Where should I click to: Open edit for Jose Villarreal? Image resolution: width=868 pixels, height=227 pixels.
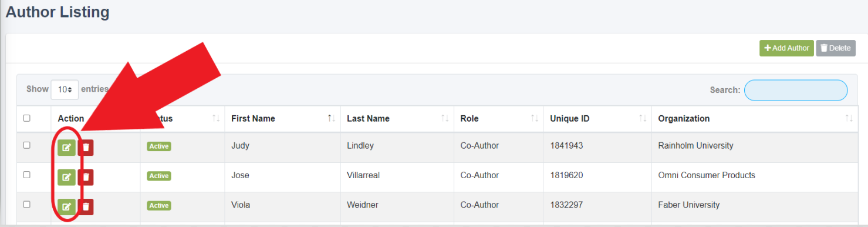66,177
